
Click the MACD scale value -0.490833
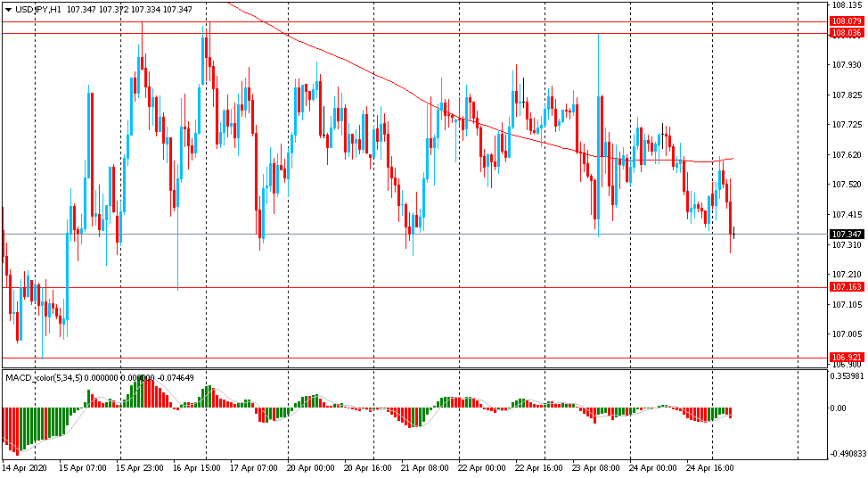point(847,454)
